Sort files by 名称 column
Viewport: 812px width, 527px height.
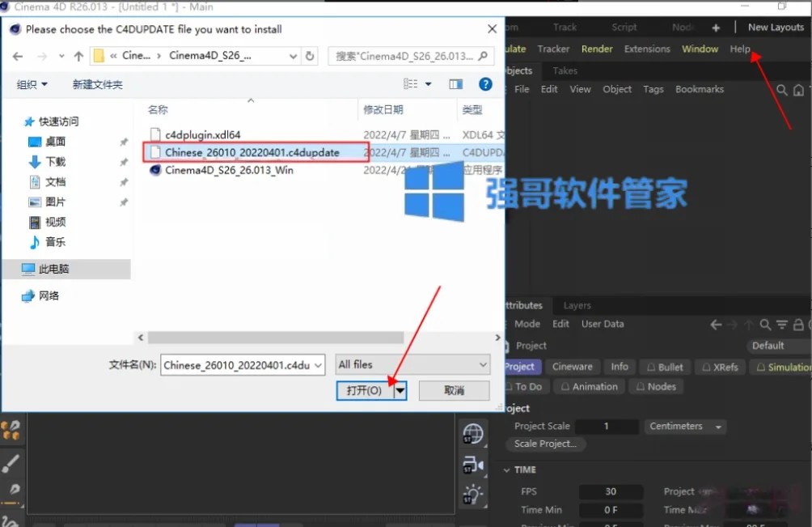coord(158,110)
